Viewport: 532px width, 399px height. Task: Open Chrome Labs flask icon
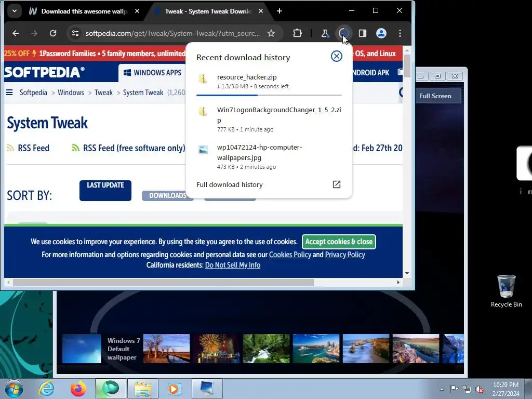(325, 33)
